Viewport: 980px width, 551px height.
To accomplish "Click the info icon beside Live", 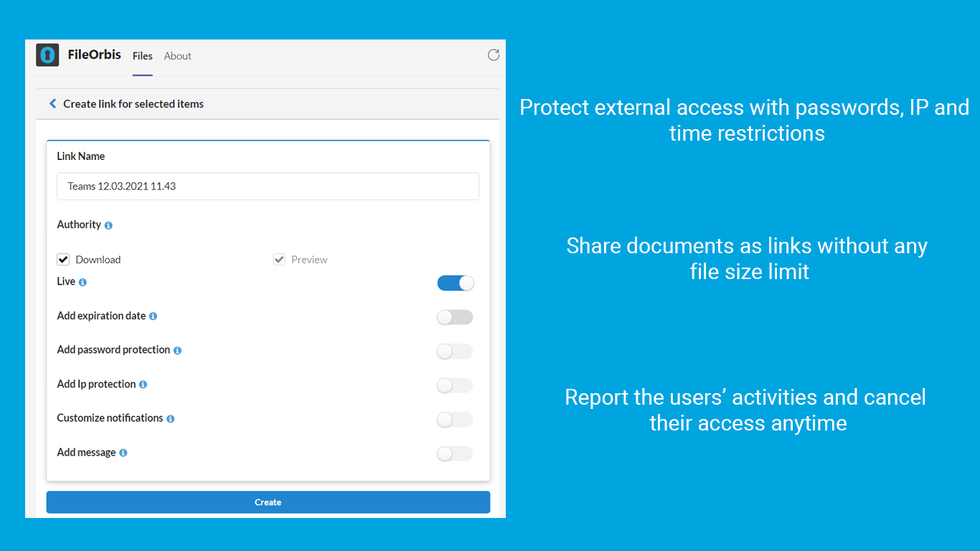I will tap(83, 283).
